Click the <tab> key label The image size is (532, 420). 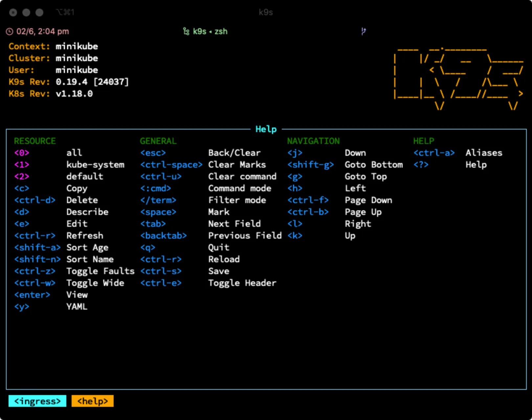[153, 224]
